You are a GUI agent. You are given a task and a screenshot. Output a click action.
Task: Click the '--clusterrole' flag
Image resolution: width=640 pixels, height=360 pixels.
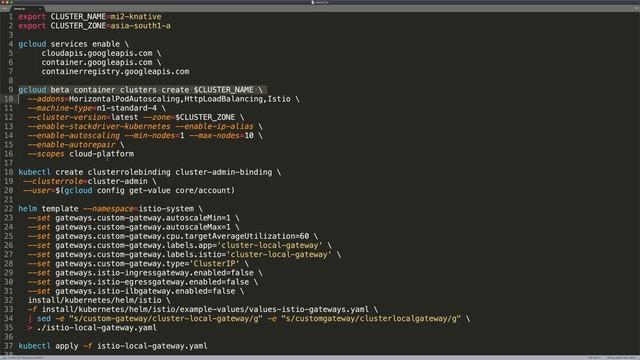pos(53,181)
